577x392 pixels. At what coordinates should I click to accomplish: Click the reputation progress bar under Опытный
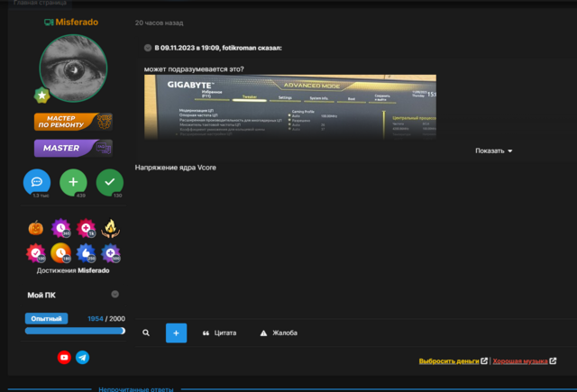pos(75,331)
